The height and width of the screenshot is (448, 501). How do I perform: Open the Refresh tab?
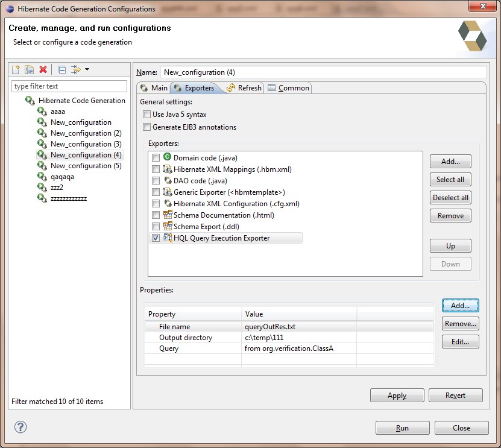[244, 88]
